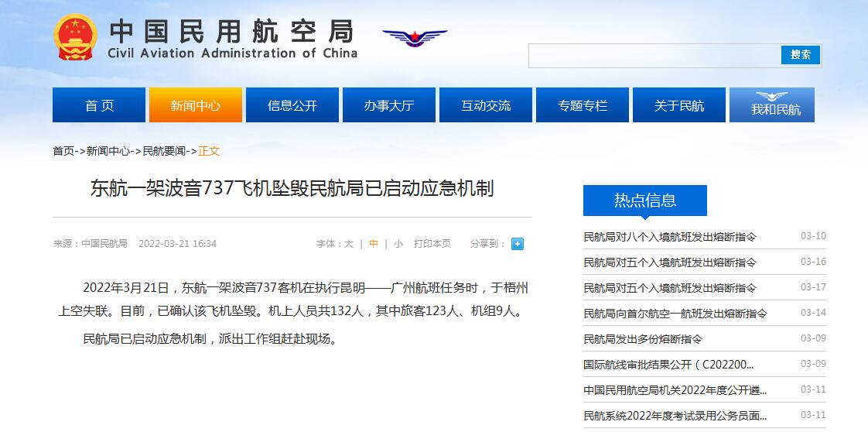This screenshot has width=868, height=432.
Task: Open the 首页 navigation tab
Action: [x=99, y=105]
